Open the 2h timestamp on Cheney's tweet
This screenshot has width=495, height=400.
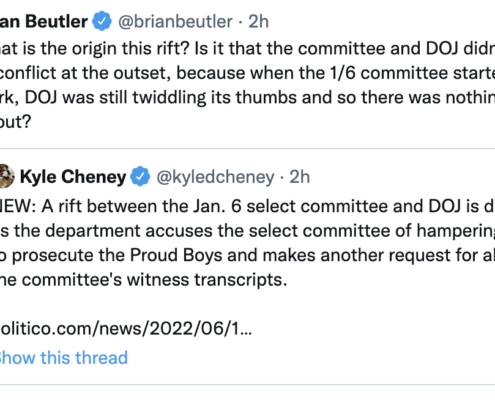click(299, 177)
